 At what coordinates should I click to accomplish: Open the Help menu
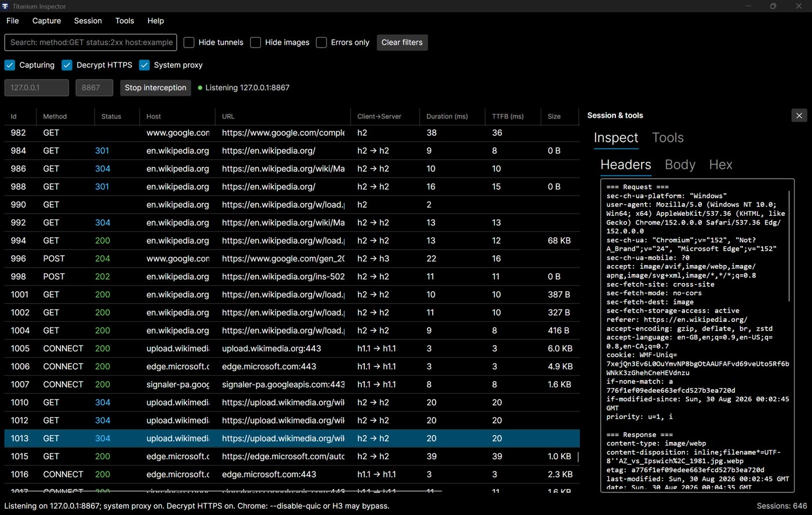pyautogui.click(x=155, y=21)
